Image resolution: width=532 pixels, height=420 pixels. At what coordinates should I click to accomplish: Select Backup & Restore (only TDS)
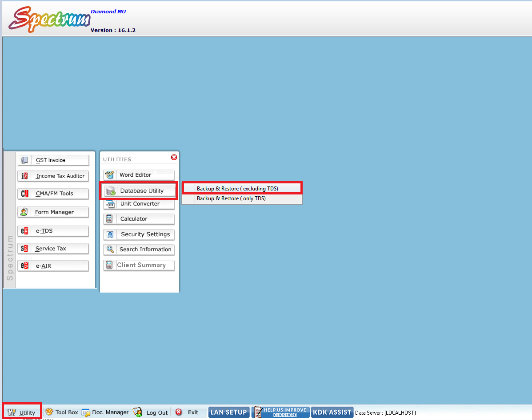point(242,198)
